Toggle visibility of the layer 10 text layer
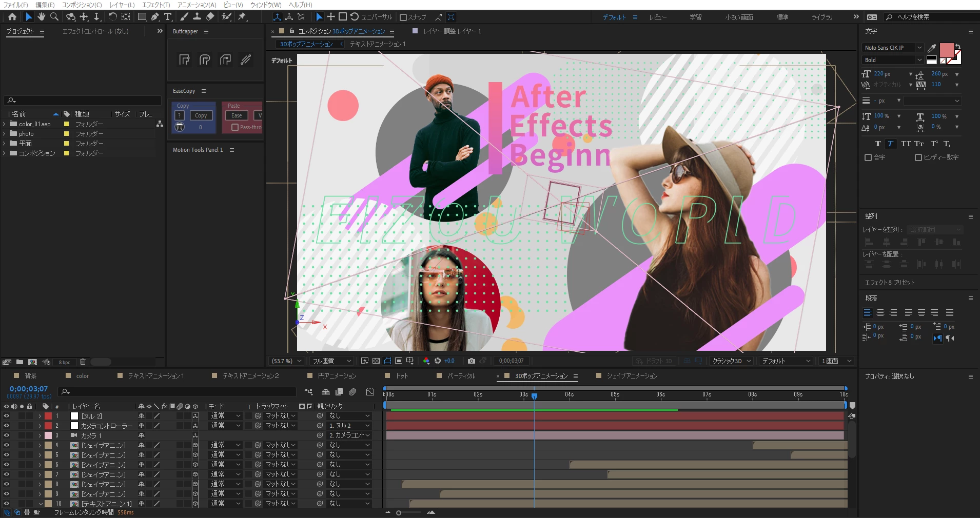The height and width of the screenshot is (518, 980). [7, 504]
